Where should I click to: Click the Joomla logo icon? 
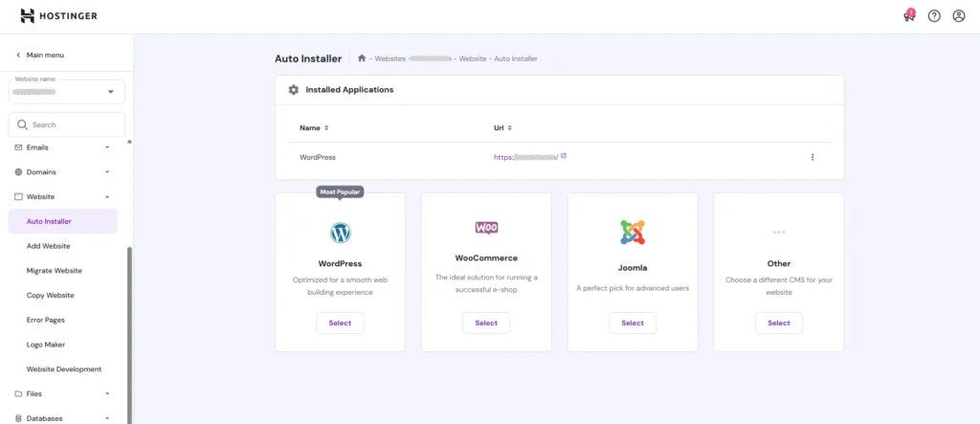coord(633,232)
